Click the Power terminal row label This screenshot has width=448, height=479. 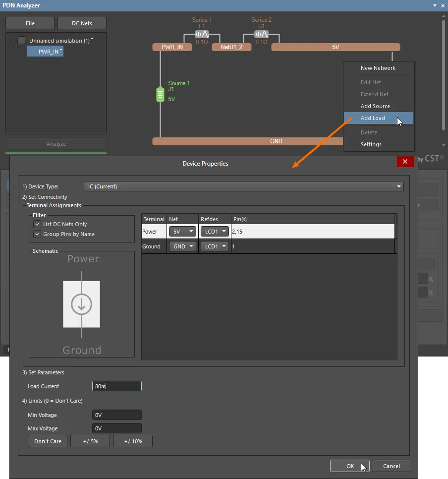coord(150,232)
